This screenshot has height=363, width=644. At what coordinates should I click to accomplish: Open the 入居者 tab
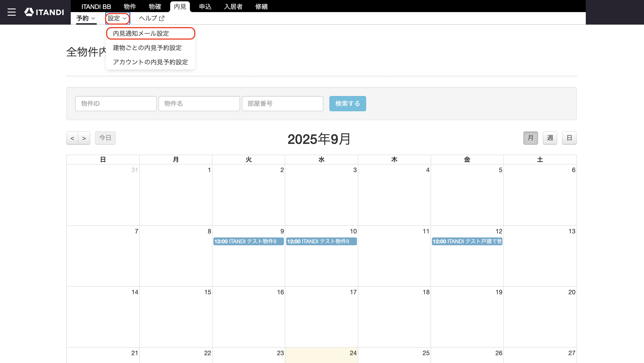pos(233,6)
